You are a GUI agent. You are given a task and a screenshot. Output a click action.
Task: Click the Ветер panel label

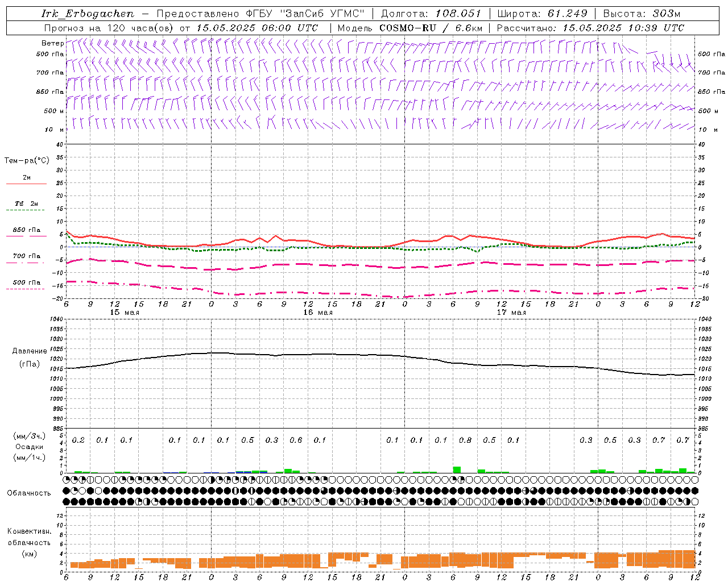click(52, 43)
